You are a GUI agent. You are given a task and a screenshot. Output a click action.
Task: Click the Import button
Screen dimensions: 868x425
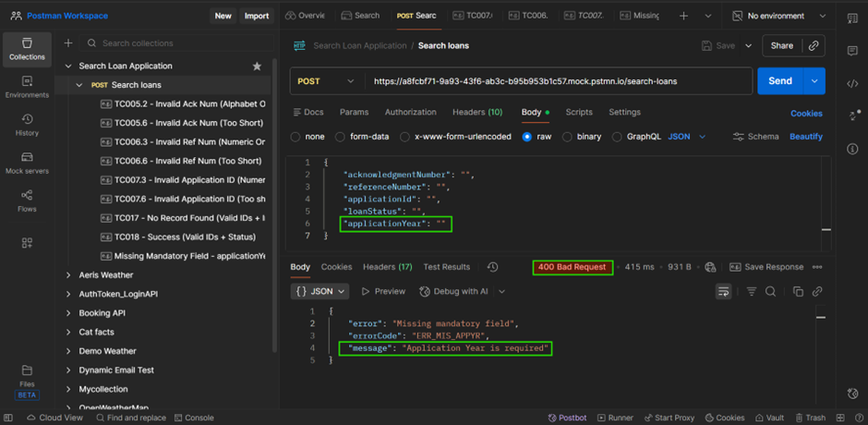tap(257, 16)
